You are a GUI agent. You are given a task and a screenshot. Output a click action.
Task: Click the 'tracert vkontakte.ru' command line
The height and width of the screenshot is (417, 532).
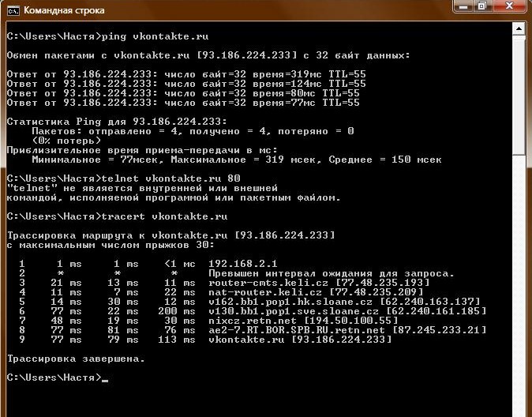click(x=117, y=216)
